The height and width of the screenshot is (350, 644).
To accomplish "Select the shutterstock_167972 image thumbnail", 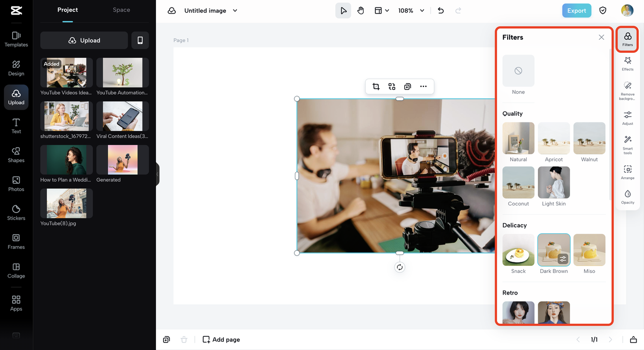I will pos(66,116).
